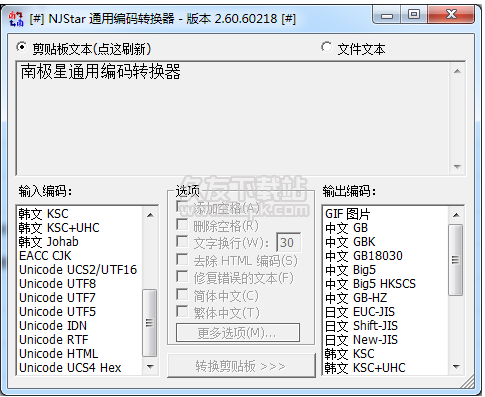Screen dimensions: 485x397
Task: Click up arrow of input encoding list scrollbar
Action: coord(150,215)
